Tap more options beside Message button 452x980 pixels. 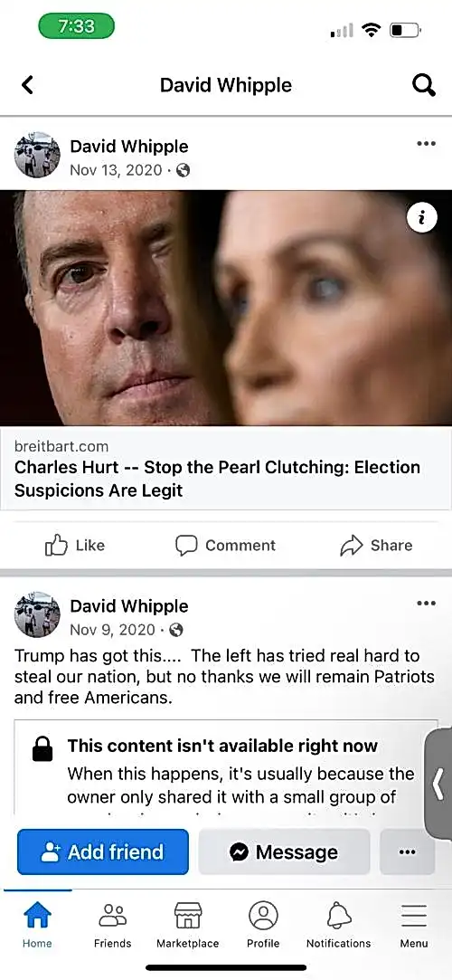tap(407, 852)
